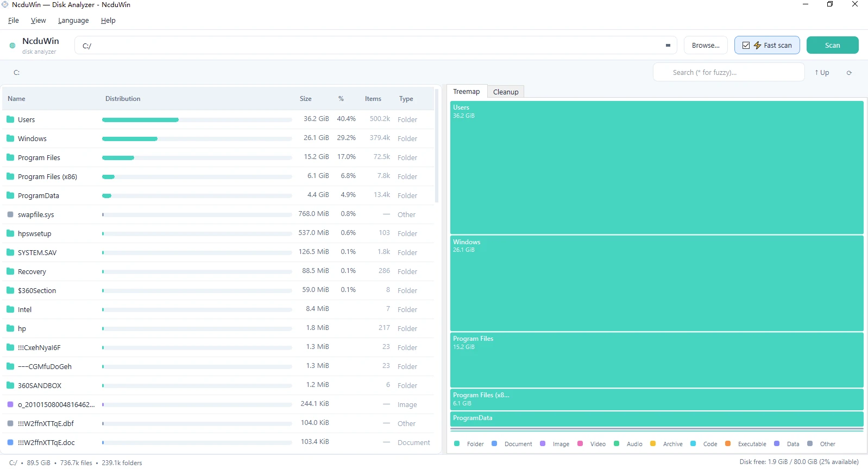Open the View menu

38,21
